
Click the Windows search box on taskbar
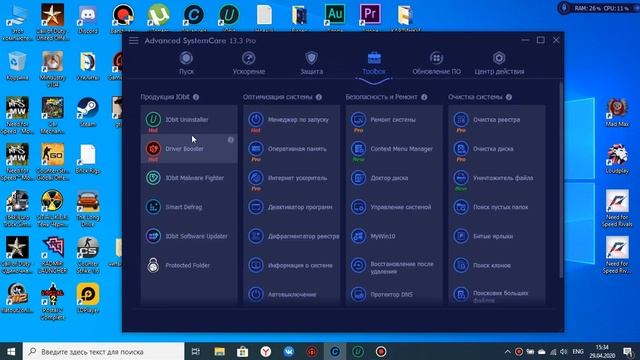point(104,351)
